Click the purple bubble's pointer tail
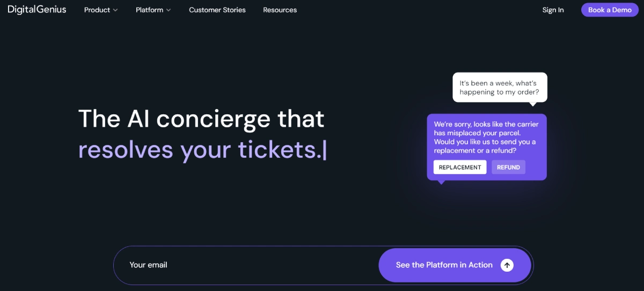Viewport: 644px width, 291px height. [442, 183]
